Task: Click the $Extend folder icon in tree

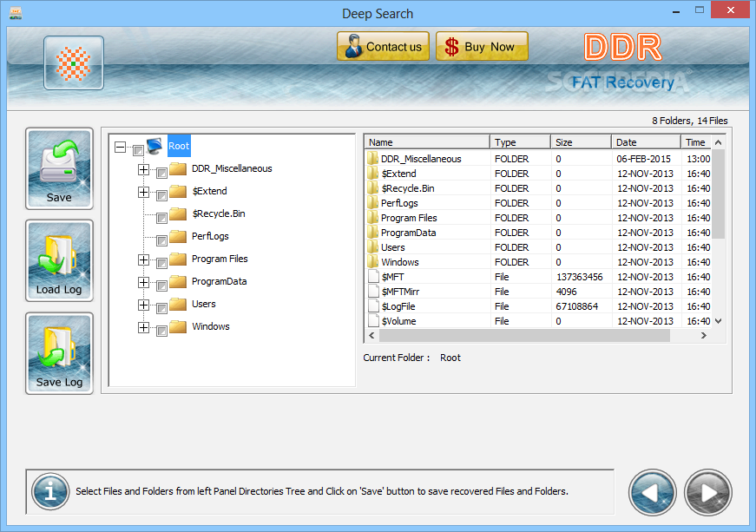Action: click(178, 191)
